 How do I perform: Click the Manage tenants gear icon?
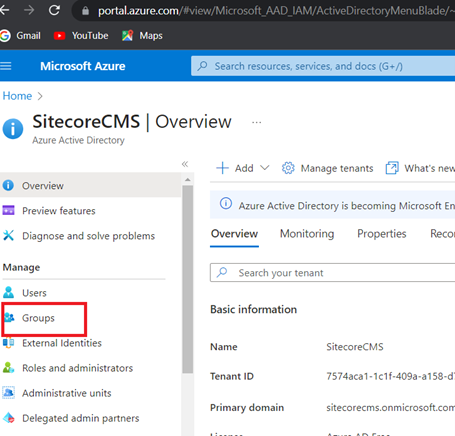coord(288,168)
